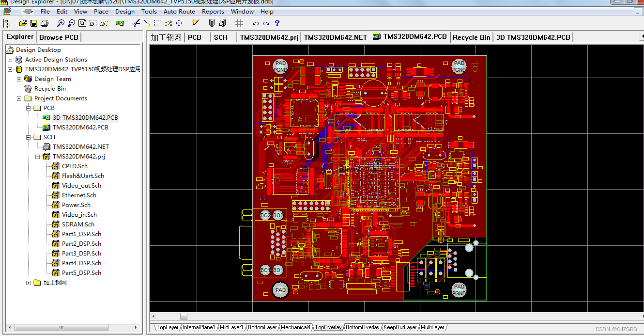Switch to the BottomLayer layer tab
Viewport: 644px width, 336px height.
point(262,327)
